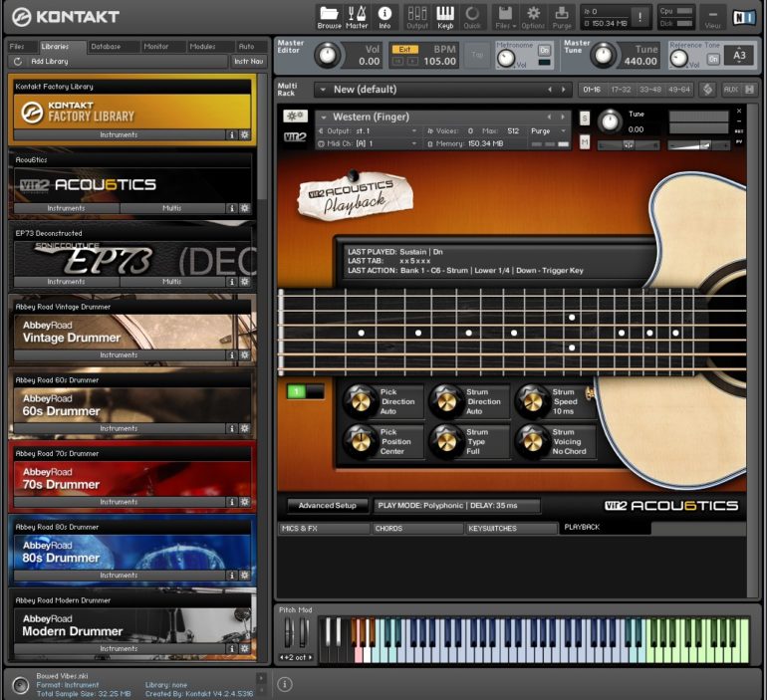Click the Advanced Setup button

(328, 506)
